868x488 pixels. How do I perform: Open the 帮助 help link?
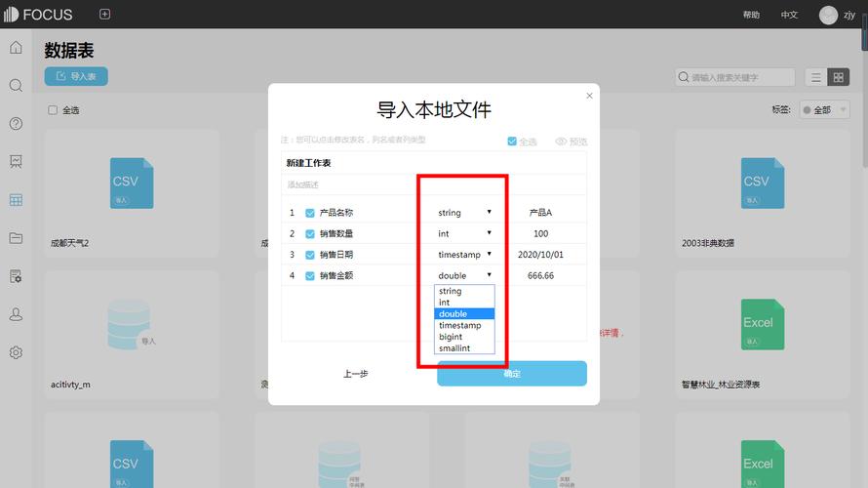pyautogui.click(x=751, y=15)
